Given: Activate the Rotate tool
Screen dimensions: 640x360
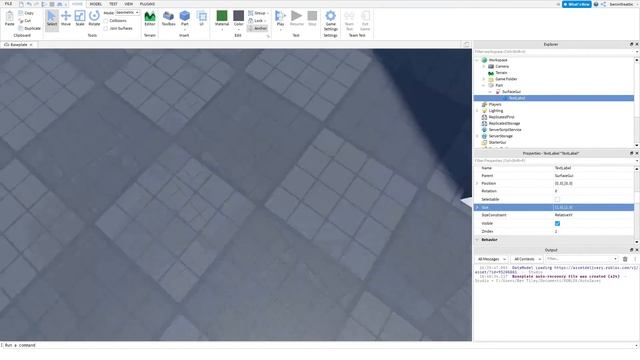Looking at the screenshot, I should point(94,19).
